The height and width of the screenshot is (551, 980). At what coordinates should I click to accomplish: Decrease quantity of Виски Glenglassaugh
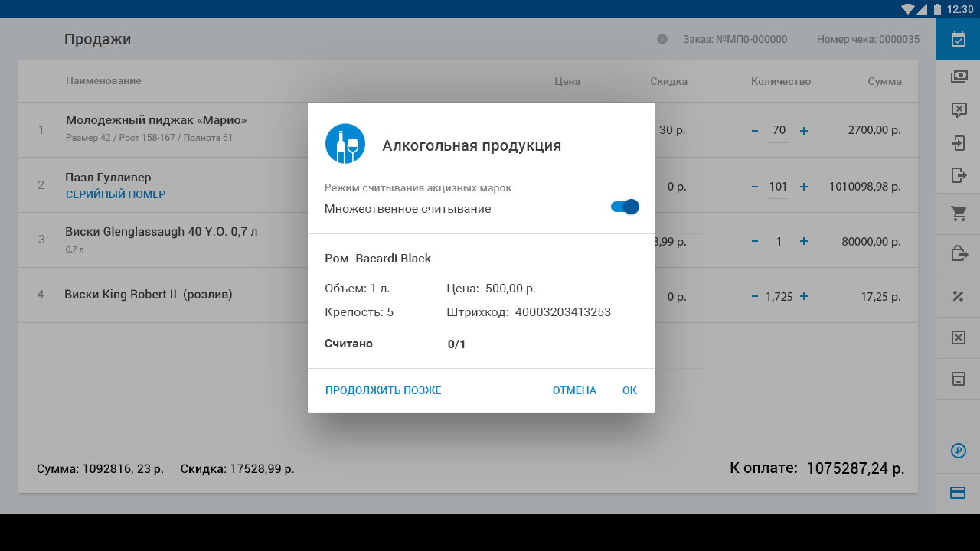coord(755,241)
